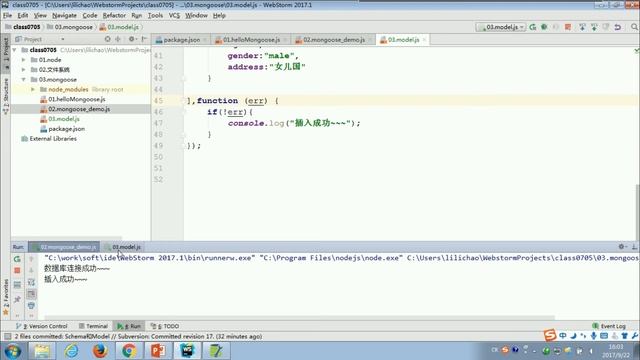Open the Structure side tool window

click(6, 96)
